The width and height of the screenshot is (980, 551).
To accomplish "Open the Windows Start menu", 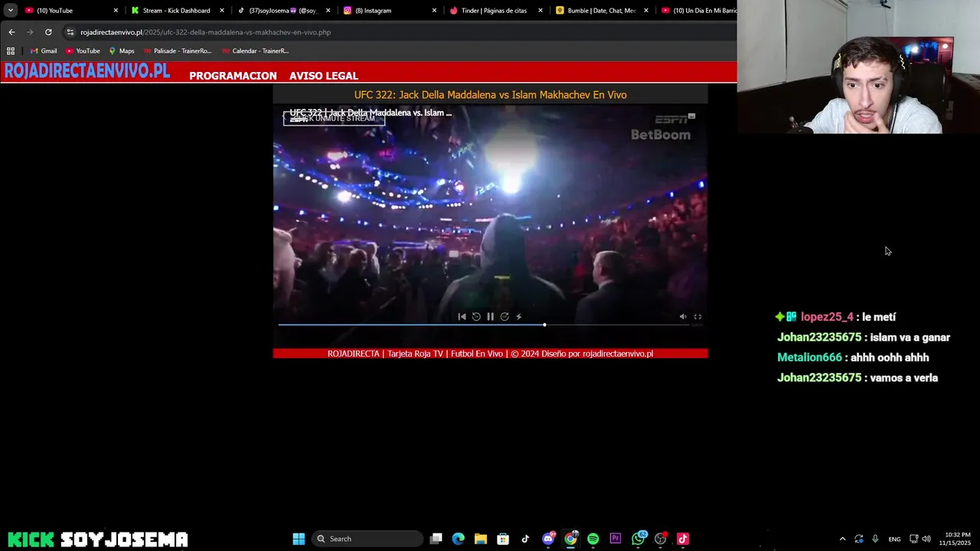I will pyautogui.click(x=299, y=539).
